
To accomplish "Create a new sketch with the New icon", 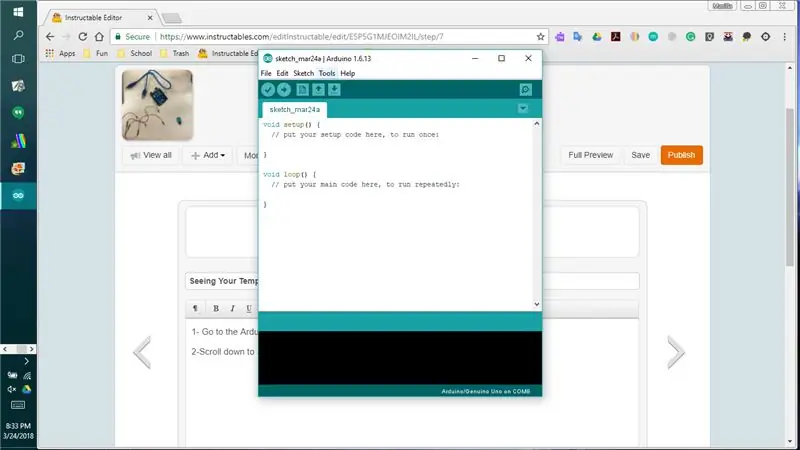I will [303, 90].
